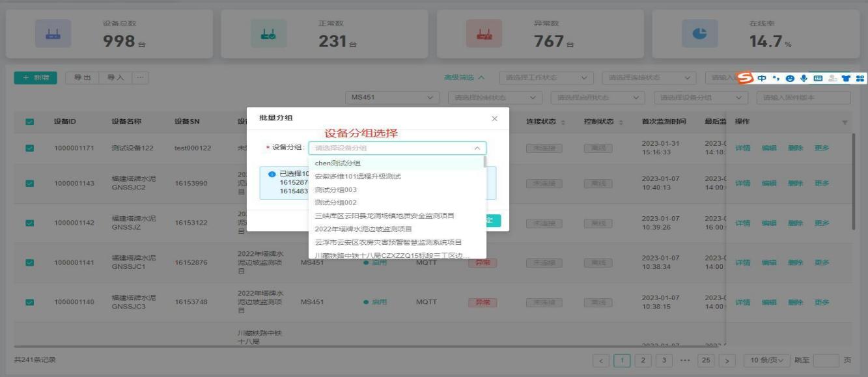Click the 新增 add button
868x377 pixels.
(x=36, y=78)
